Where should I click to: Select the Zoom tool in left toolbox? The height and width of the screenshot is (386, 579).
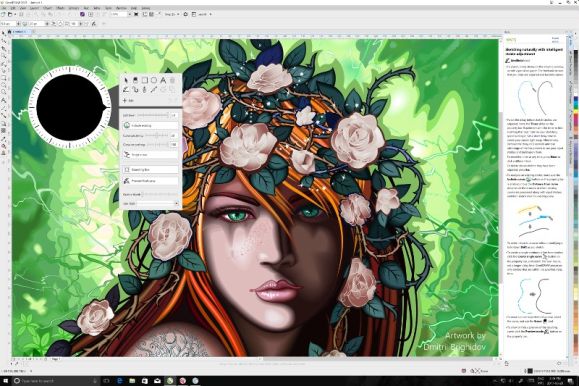coord(3,56)
